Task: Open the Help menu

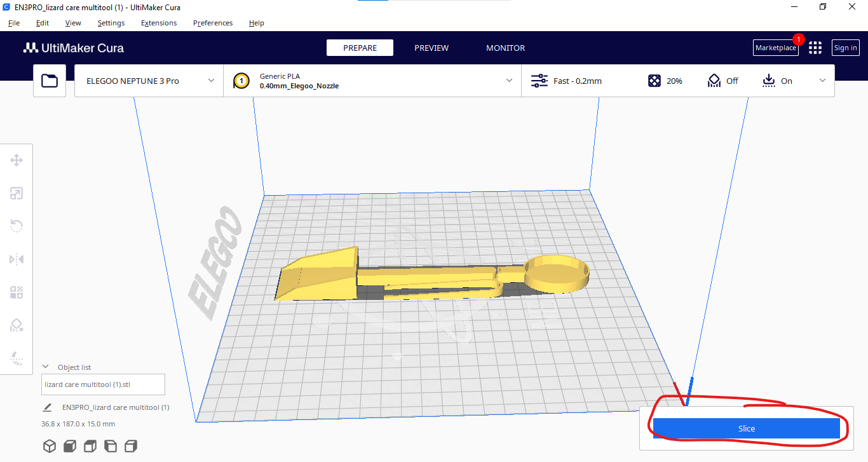Action: 257,23
